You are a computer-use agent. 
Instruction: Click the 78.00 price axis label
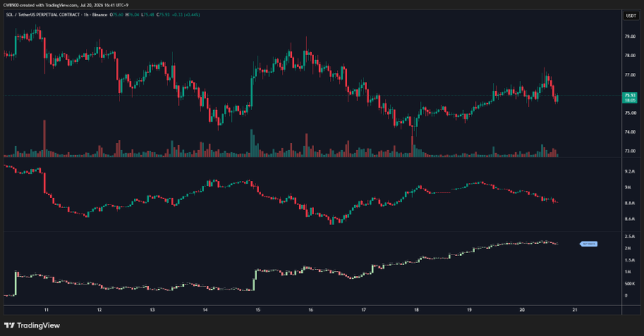[x=630, y=55]
